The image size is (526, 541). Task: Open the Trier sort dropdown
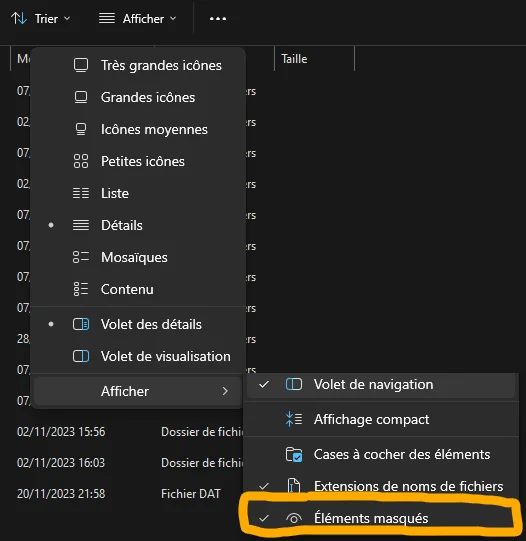[41, 19]
